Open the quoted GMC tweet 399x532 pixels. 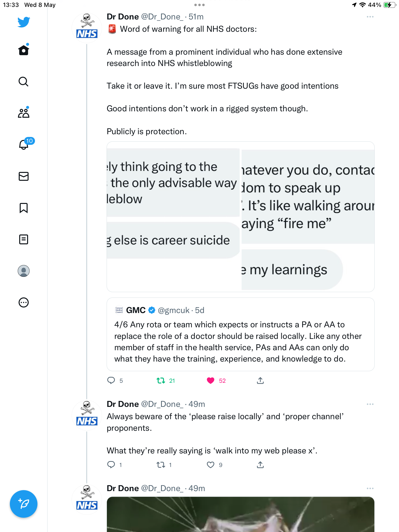point(241,334)
